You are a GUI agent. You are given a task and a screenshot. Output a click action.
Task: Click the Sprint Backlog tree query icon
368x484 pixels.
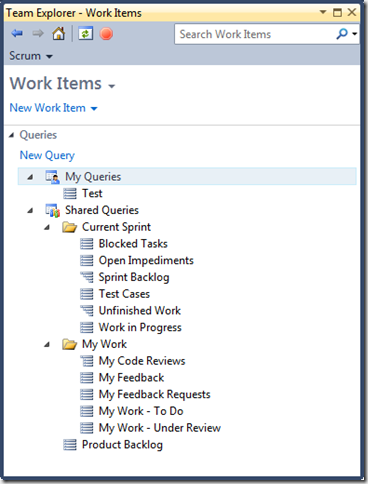tap(87, 277)
